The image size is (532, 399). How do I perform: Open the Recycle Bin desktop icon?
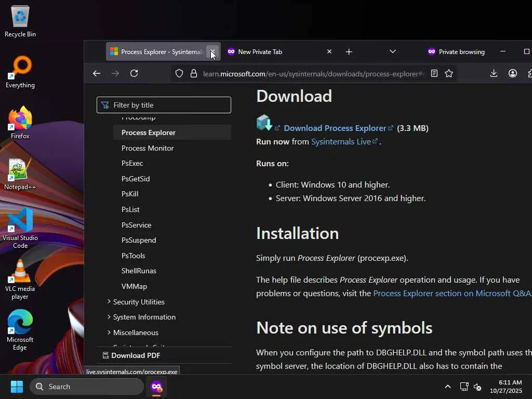pyautogui.click(x=20, y=21)
